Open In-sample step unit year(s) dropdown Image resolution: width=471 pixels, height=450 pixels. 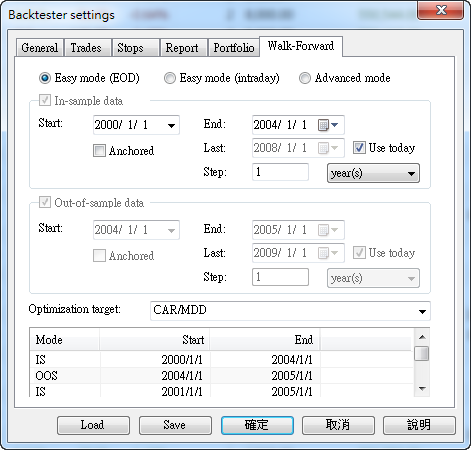point(373,173)
